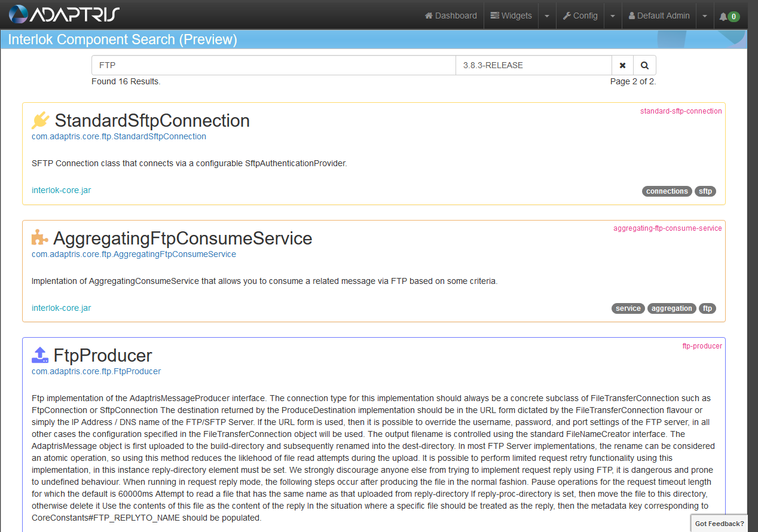Open com.adaptris.core.ftp.AggregatingFtpConsumeService link

click(134, 254)
